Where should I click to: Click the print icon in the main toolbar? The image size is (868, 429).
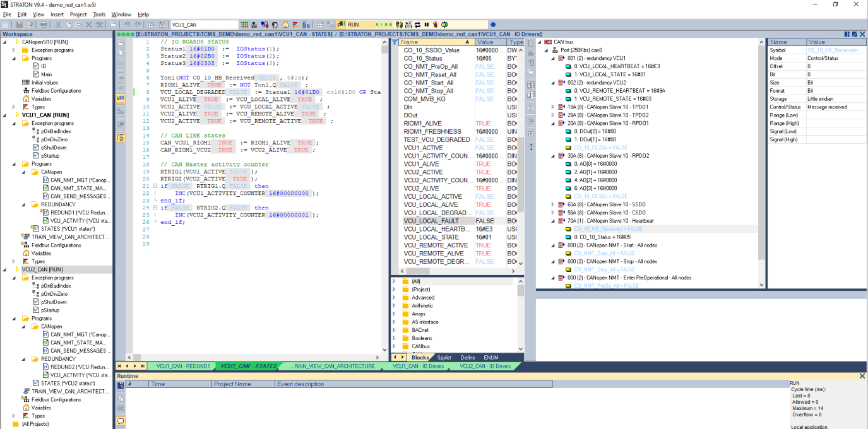[x=44, y=25]
